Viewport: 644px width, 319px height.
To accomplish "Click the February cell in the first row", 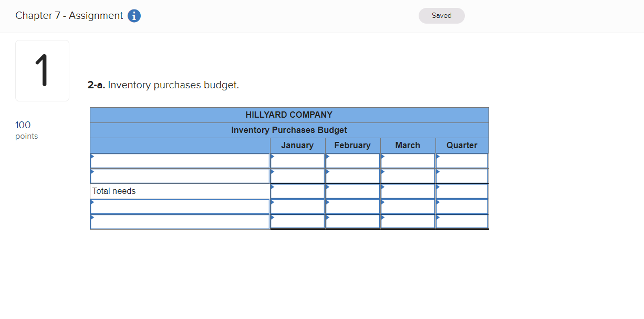I will 352,160.
